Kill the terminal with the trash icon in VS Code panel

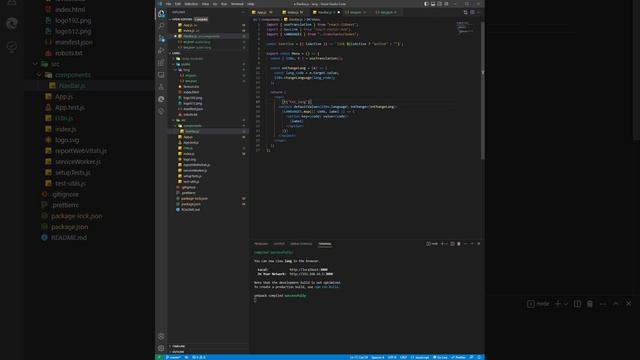[x=459, y=244]
